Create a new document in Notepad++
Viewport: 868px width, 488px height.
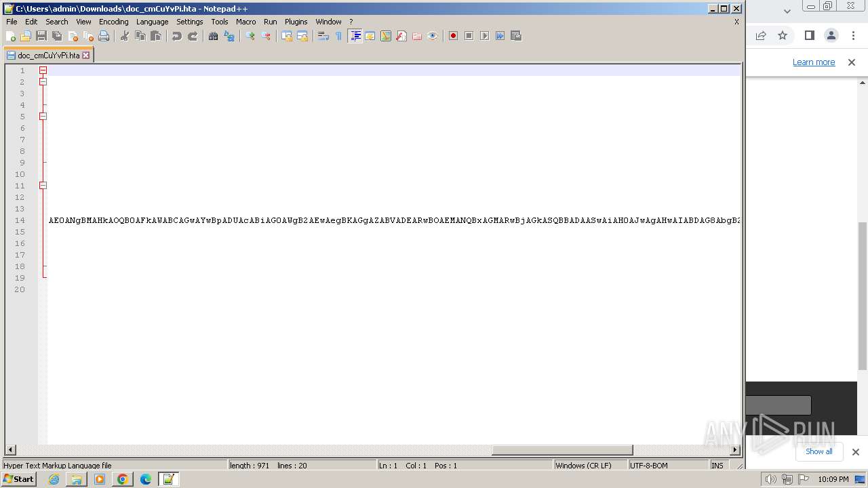[x=11, y=36]
